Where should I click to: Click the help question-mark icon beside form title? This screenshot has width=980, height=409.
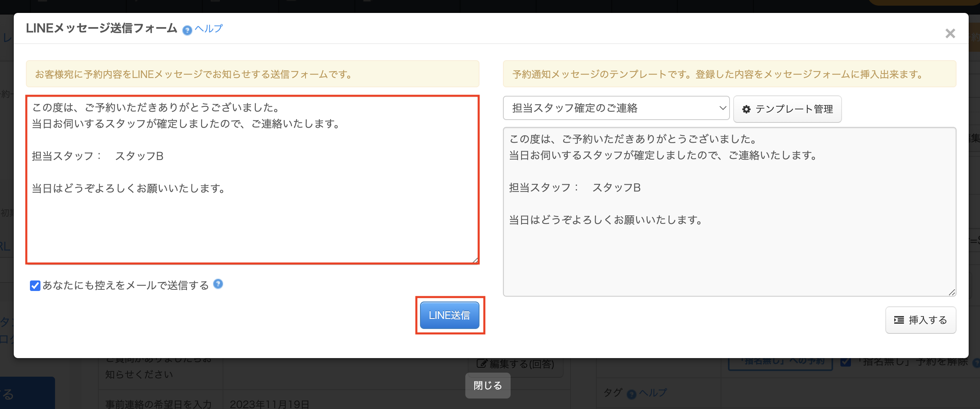tap(187, 30)
